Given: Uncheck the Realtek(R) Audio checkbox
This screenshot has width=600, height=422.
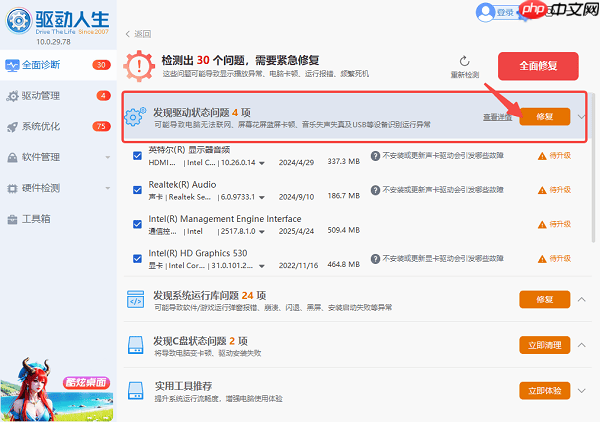Looking at the screenshot, I should pos(137,190).
